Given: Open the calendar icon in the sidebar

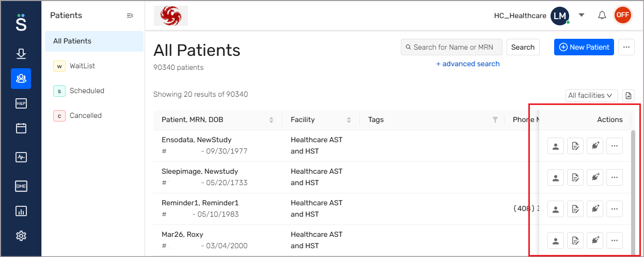Looking at the screenshot, I should [x=21, y=128].
